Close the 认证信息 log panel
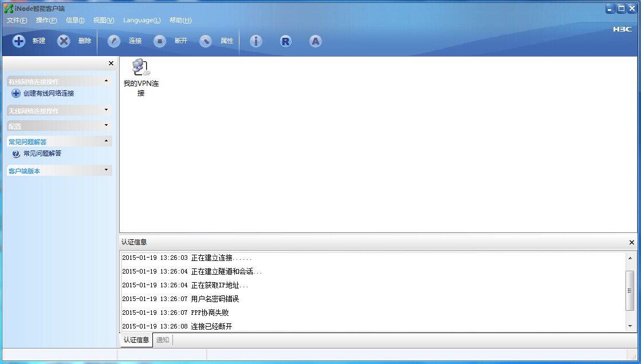The width and height of the screenshot is (641, 364). [632, 243]
